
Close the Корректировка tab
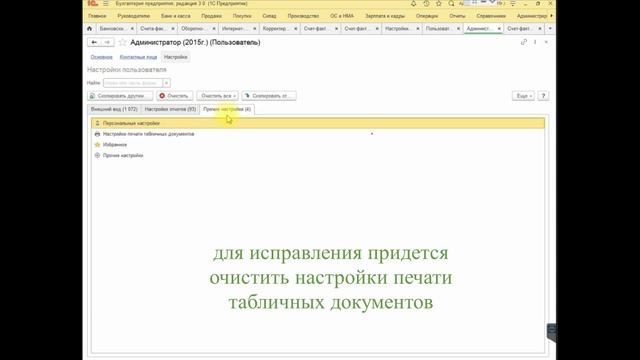[295, 29]
